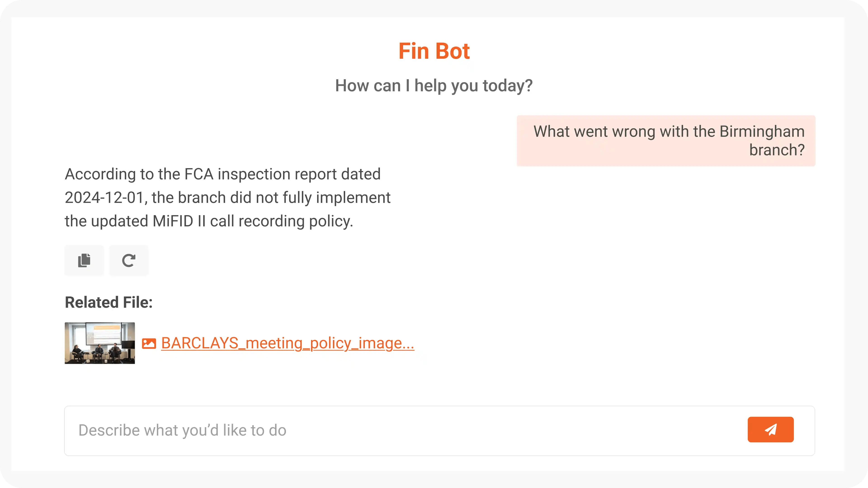Copy the bot response with the copy icon
This screenshot has height=488, width=868.
point(84,260)
